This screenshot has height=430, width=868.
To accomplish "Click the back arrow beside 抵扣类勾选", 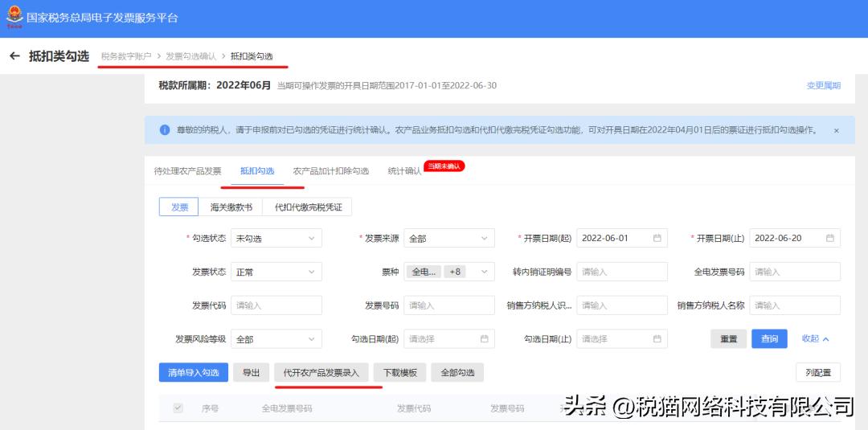I will tap(15, 56).
